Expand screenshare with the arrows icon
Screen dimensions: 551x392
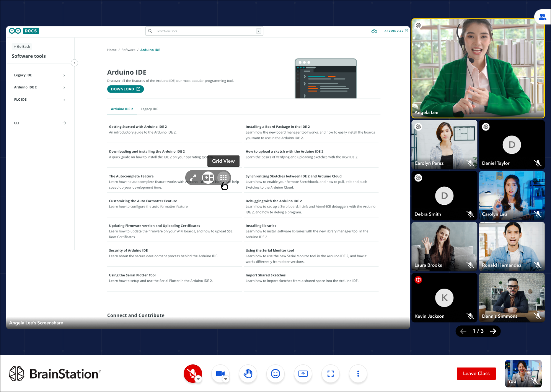point(193,178)
